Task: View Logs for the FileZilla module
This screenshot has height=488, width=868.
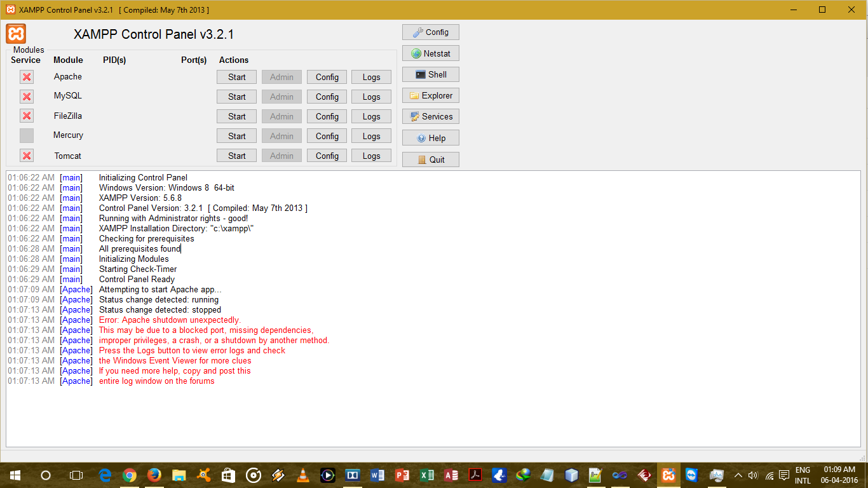Action: [x=372, y=116]
